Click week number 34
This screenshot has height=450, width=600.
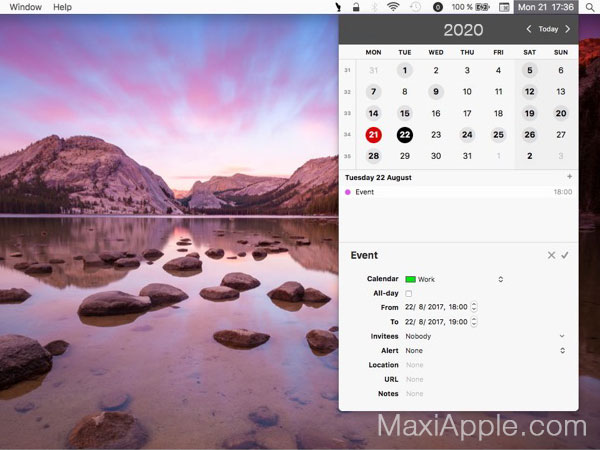(x=347, y=135)
